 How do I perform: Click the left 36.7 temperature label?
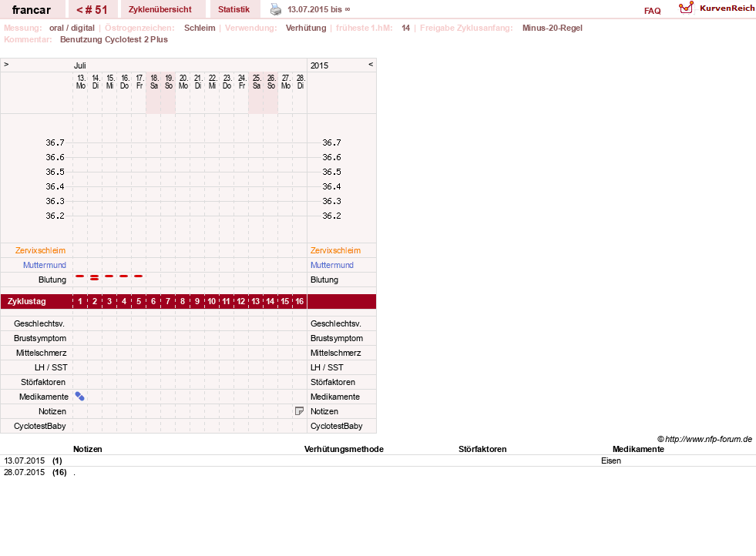pyautogui.click(x=55, y=142)
